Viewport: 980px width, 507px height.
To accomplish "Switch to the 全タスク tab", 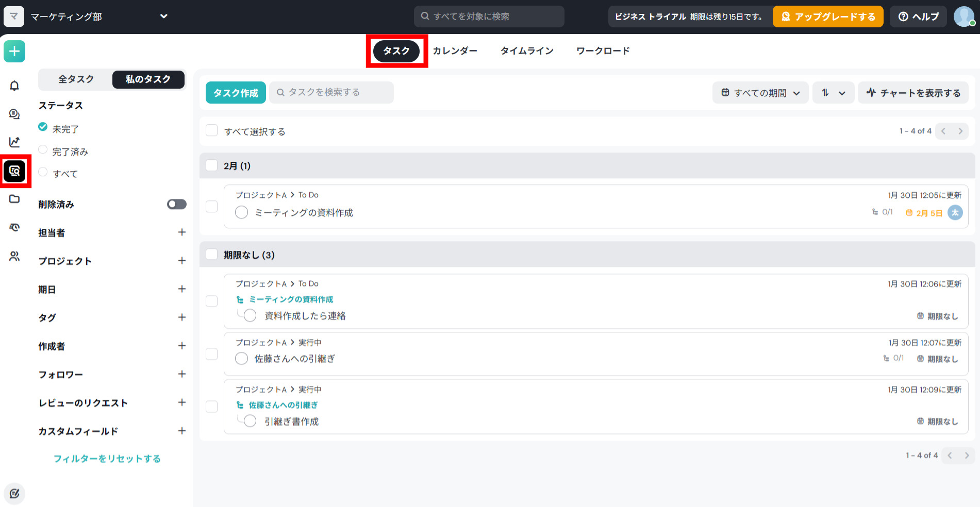I will [x=76, y=79].
